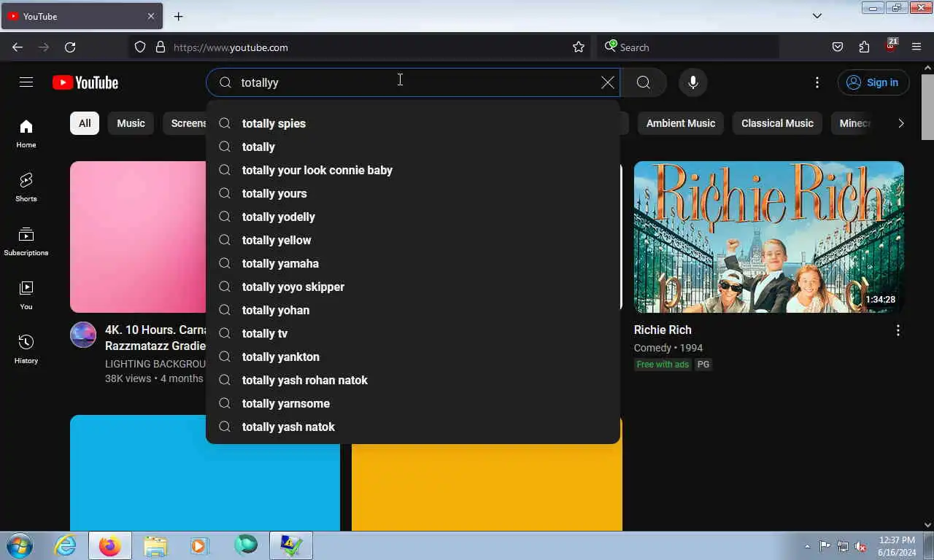This screenshot has height=560, width=934.
Task: Open the Firefox application menu
Action: [916, 47]
